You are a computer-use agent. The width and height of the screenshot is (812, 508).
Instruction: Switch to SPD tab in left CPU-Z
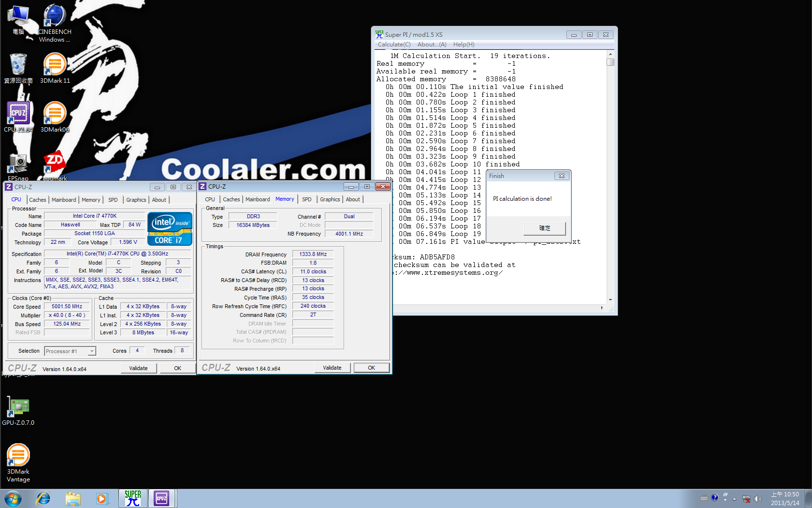(113, 200)
